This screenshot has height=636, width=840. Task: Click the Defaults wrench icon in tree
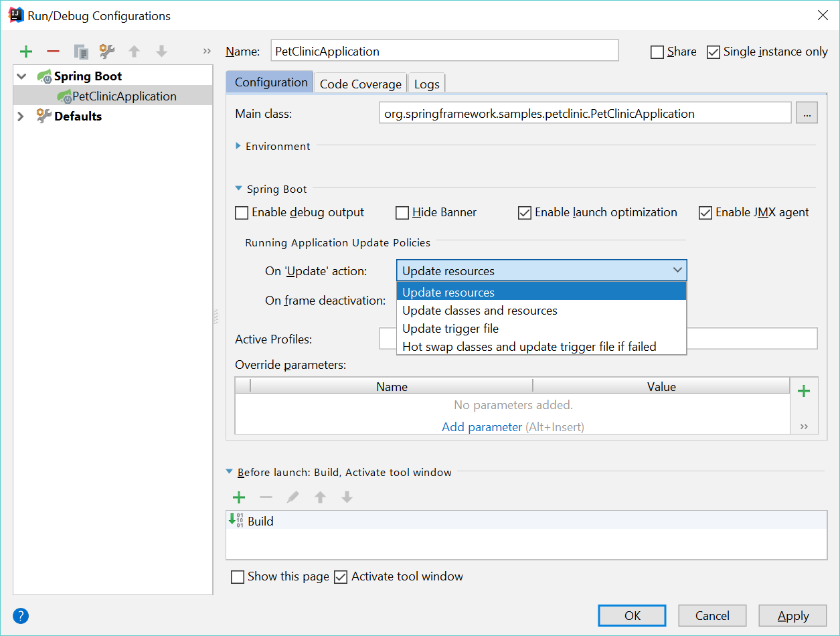tap(44, 116)
